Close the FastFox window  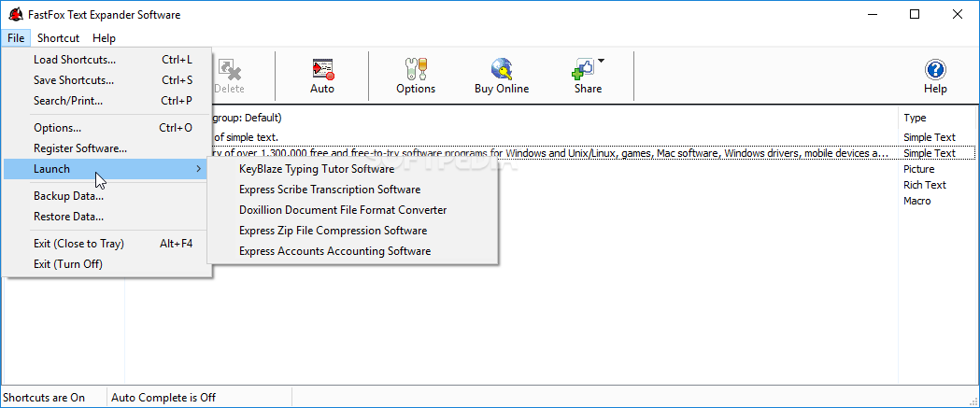(x=958, y=14)
